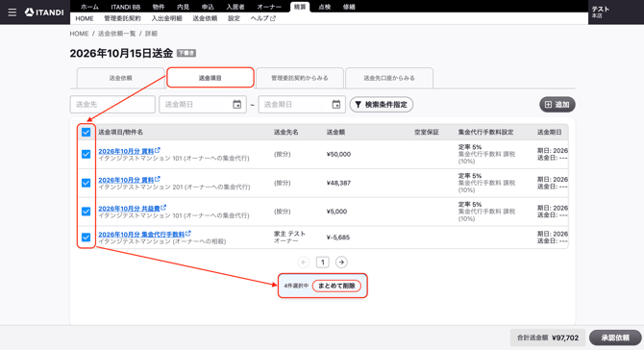Click the 追加 button

tap(557, 105)
